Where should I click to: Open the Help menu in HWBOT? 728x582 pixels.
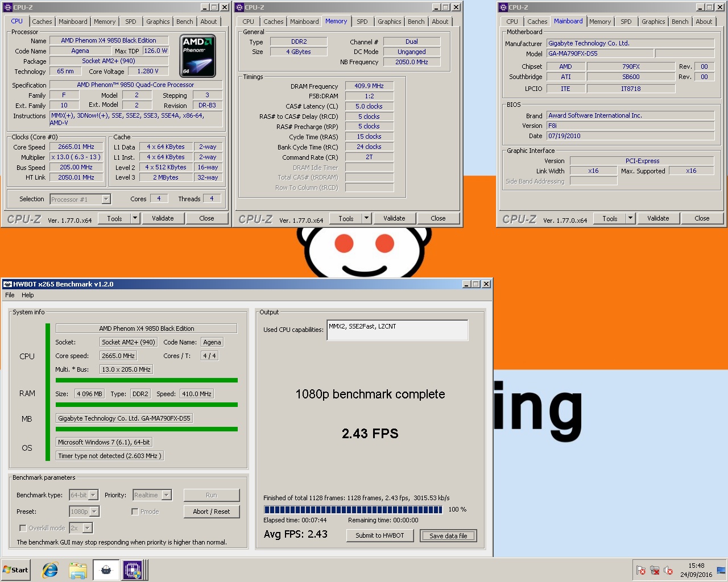[x=28, y=295]
